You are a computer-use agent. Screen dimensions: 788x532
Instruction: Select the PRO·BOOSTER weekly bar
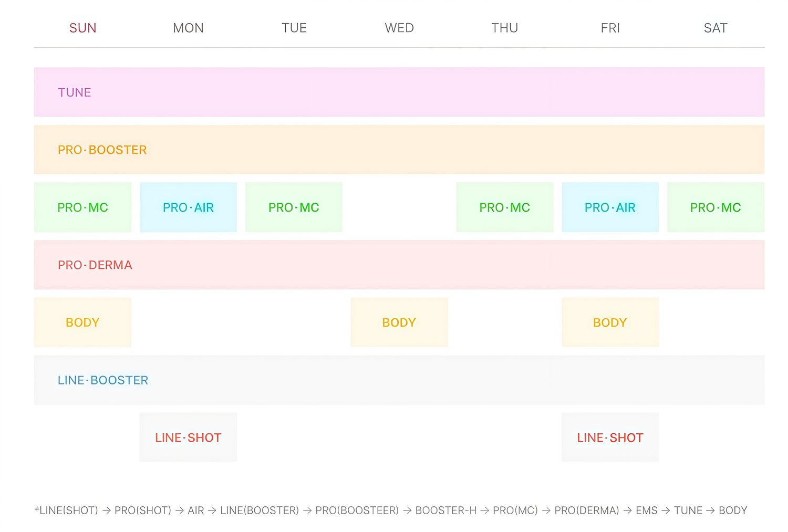tap(399, 150)
